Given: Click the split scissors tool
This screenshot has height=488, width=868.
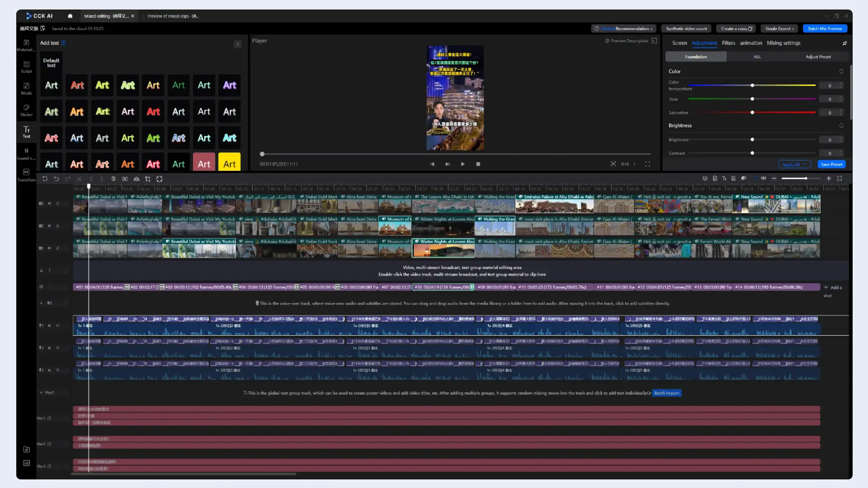Looking at the screenshot, I should pos(79,179).
